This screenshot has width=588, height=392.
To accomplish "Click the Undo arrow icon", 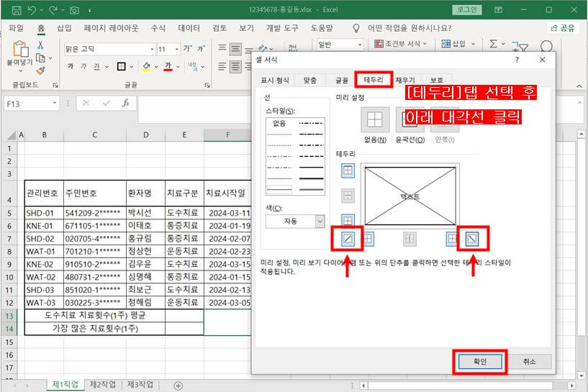I will point(32,10).
